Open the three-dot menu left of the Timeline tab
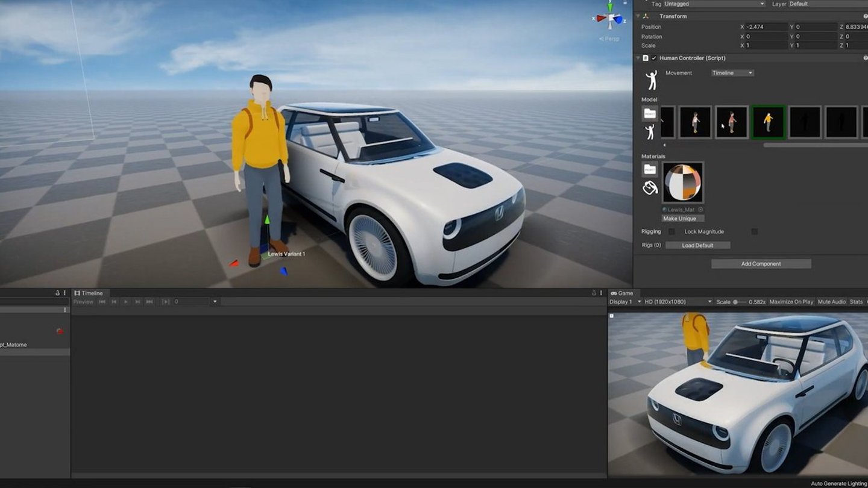 point(64,293)
